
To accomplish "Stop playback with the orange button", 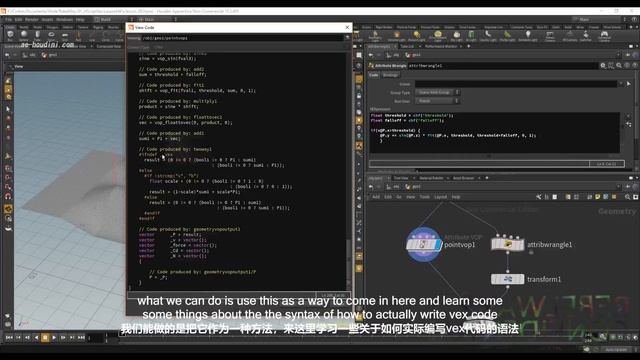I will click(x=45, y=338).
